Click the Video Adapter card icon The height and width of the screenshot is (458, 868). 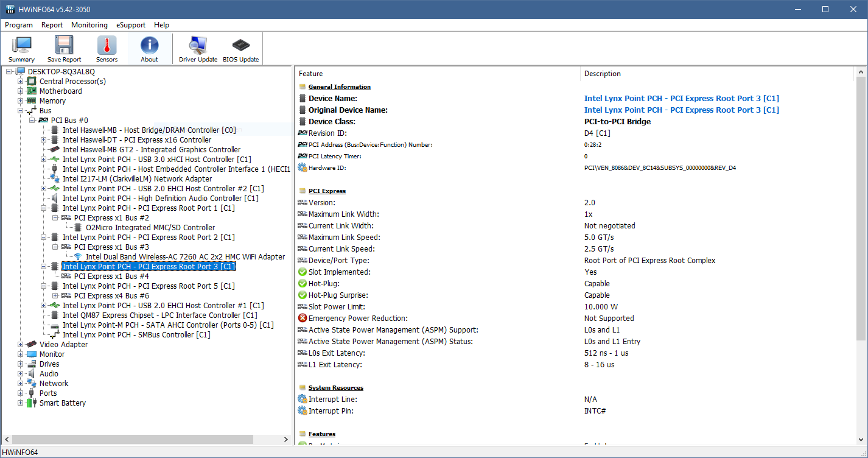[32, 345]
